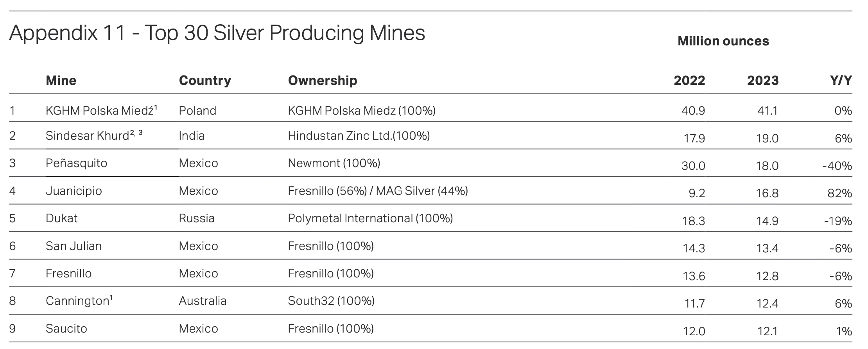868x349 pixels.
Task: Click the Ownership column header
Action: tap(323, 80)
